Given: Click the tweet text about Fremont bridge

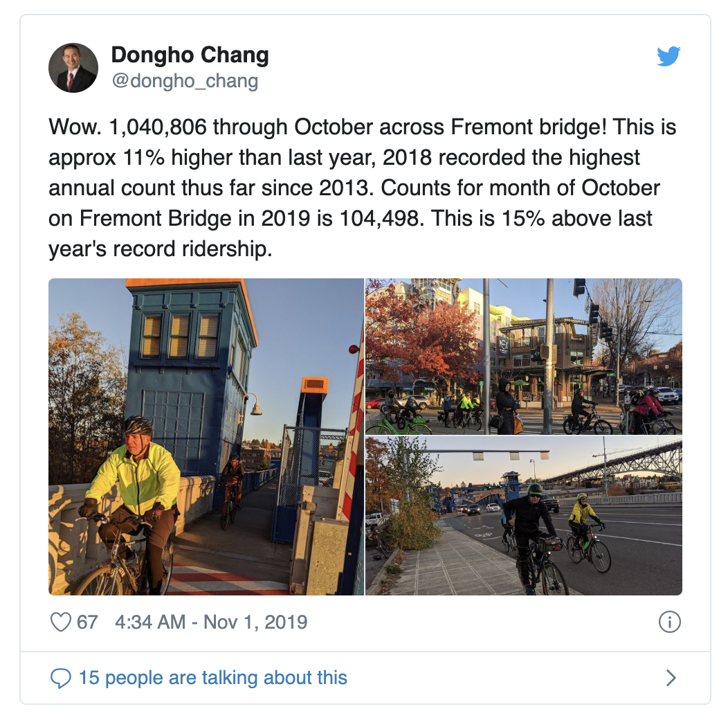Looking at the screenshot, I should click(x=362, y=188).
